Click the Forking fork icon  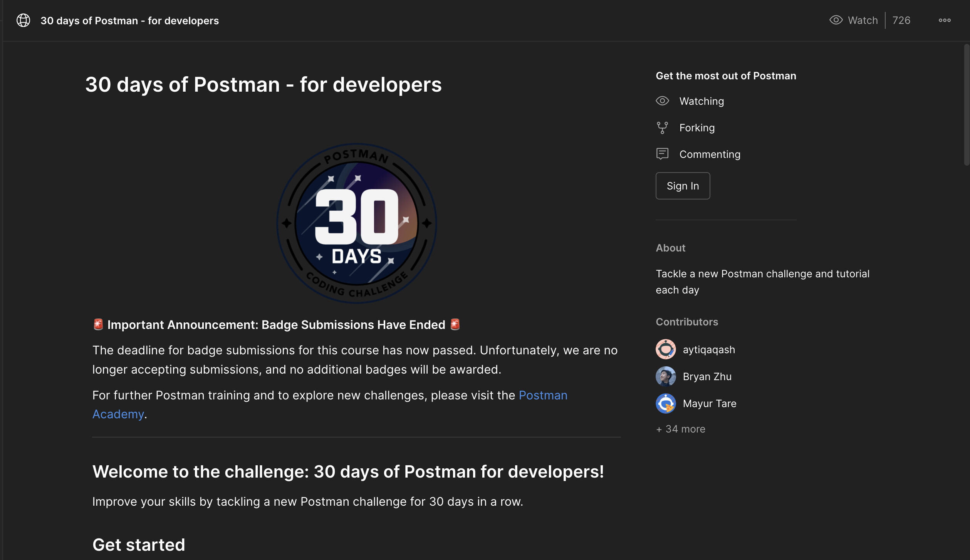[x=662, y=127]
